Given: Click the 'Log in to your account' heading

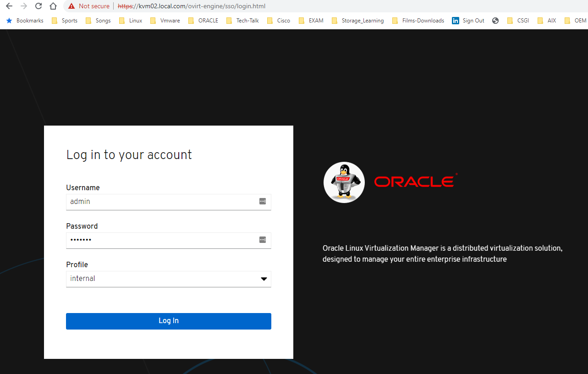Looking at the screenshot, I should pyautogui.click(x=129, y=155).
